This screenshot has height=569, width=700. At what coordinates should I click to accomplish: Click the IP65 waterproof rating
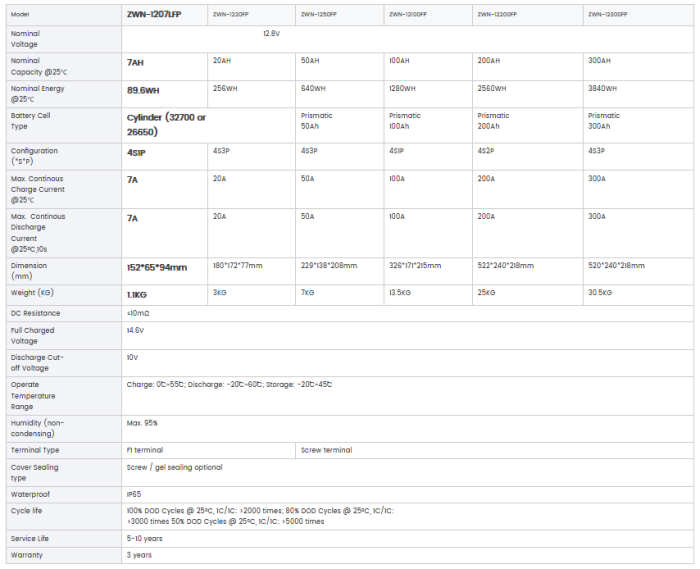pos(134,494)
